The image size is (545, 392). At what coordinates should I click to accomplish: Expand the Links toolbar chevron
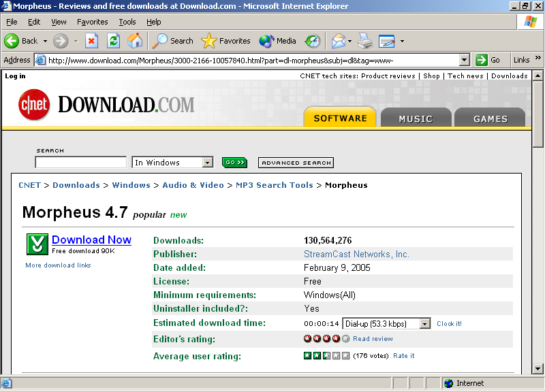point(538,58)
